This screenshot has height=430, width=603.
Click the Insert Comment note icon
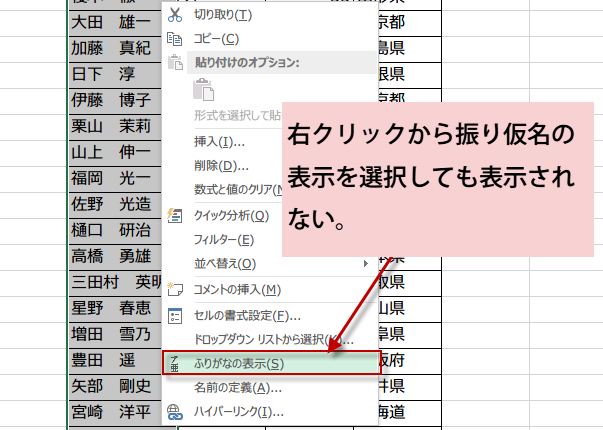pos(175,289)
